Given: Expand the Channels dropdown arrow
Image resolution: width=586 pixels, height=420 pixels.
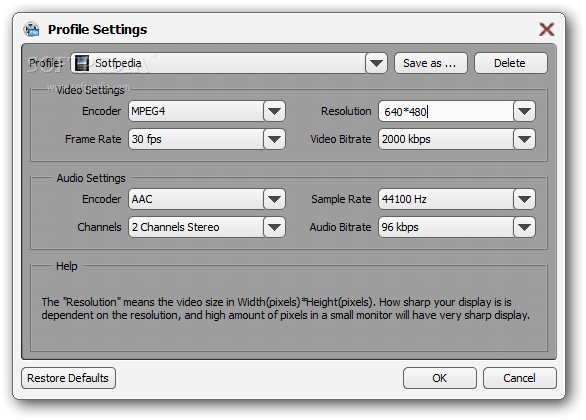Looking at the screenshot, I should tap(274, 227).
